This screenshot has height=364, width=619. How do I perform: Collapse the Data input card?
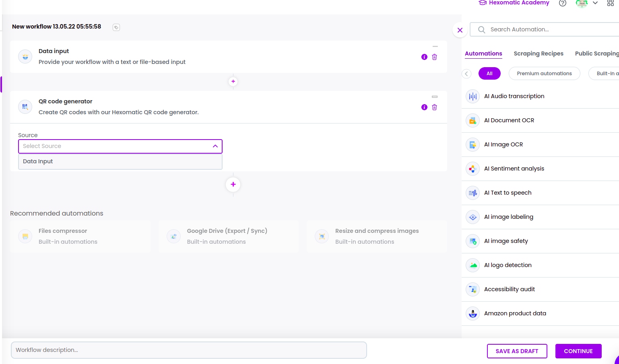(x=435, y=47)
